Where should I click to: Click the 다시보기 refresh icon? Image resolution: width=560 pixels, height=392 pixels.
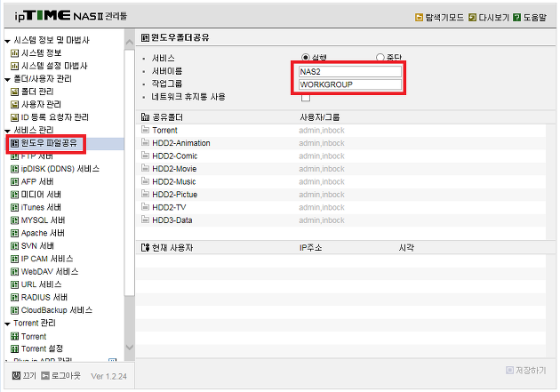(472, 17)
